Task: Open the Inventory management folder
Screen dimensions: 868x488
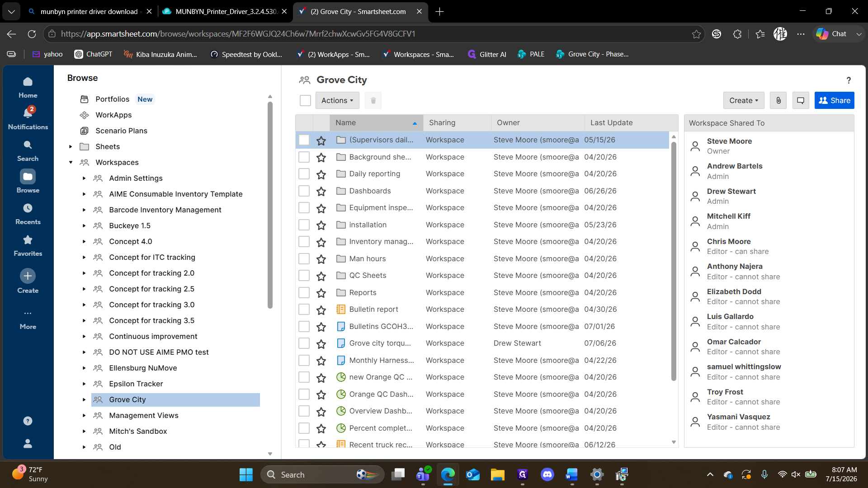Action: 381,242
